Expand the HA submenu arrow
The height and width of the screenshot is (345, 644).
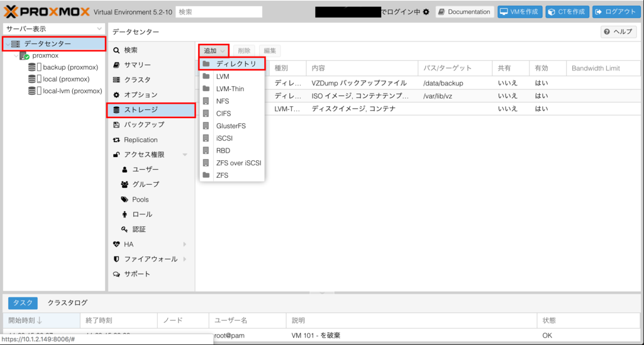pyautogui.click(x=185, y=244)
